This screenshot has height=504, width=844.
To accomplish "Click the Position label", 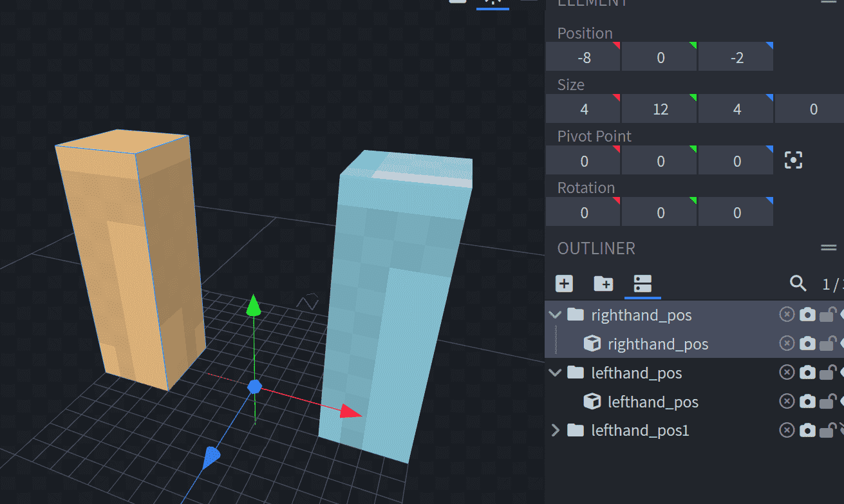I will 585,33.
